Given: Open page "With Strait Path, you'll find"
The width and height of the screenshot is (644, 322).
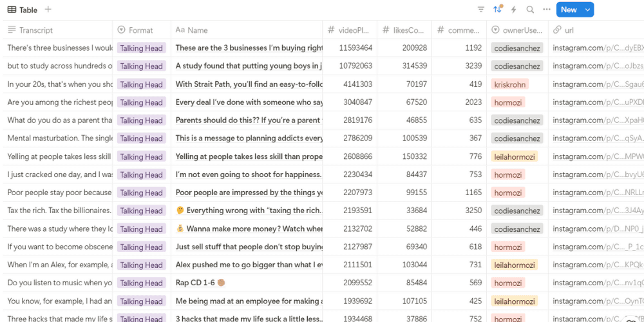Looking at the screenshot, I should click(249, 84).
